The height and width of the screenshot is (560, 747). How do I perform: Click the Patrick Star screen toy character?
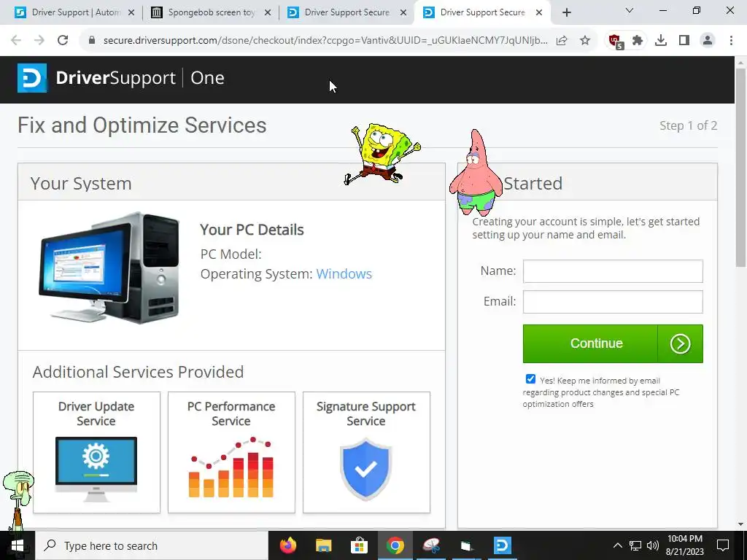pos(476,172)
